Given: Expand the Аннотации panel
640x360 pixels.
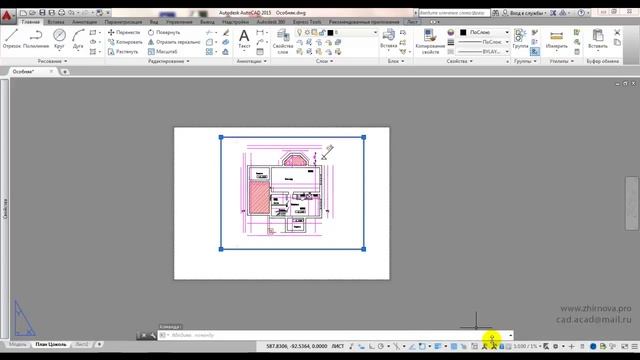Looking at the screenshot, I should pos(251,61).
